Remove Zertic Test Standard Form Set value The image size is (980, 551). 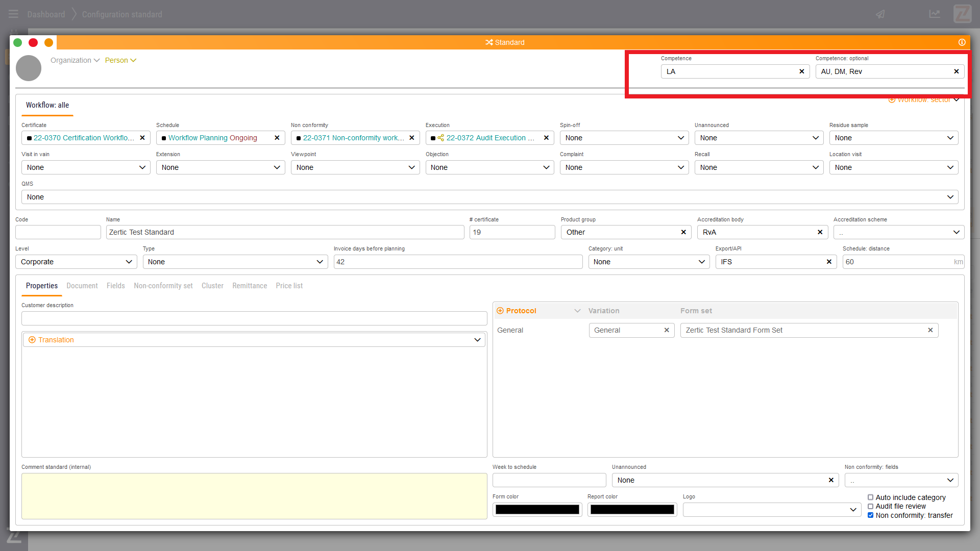coord(930,330)
